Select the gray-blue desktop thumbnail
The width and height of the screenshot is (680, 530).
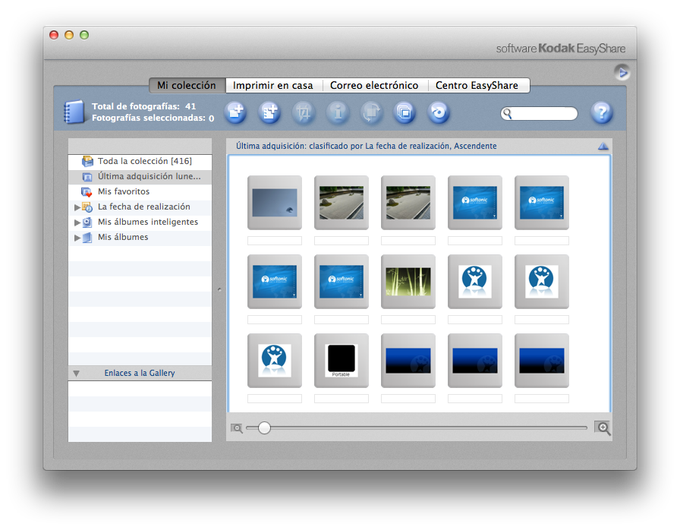coord(275,203)
